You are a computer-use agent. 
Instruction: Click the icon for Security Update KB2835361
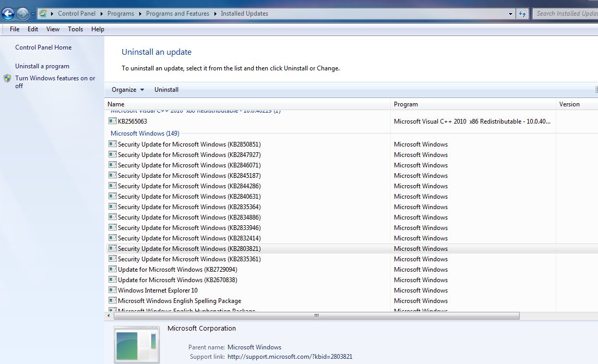(x=113, y=259)
